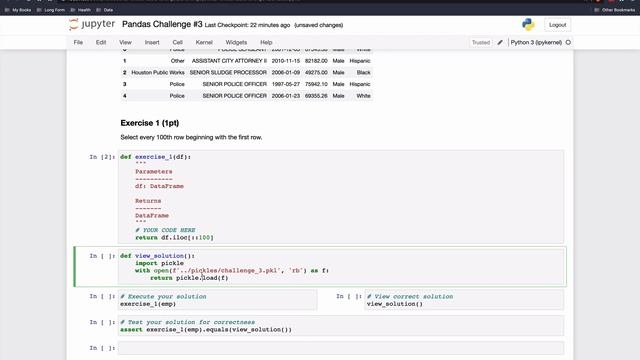Screen dimensions: 640x360
Task: Open the View menu
Action: click(x=125, y=42)
